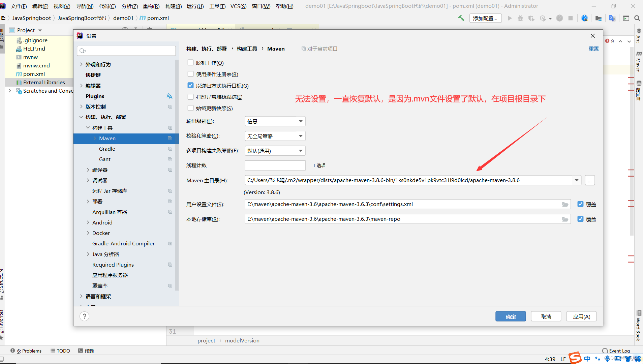Click folder browse icon in user settings field
Viewport: 643px width, 364px height.
[x=565, y=204]
